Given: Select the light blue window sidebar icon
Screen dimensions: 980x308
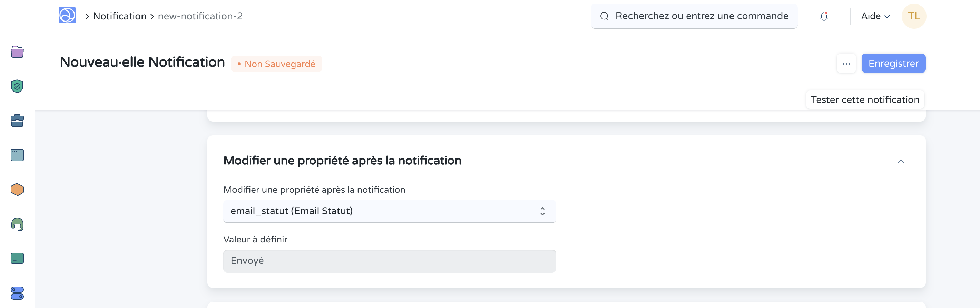Looking at the screenshot, I should (17, 155).
